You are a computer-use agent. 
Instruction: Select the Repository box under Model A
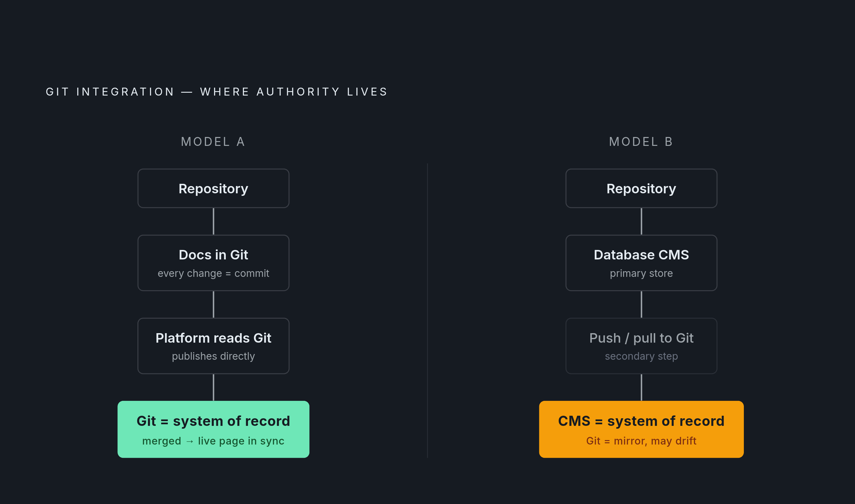coord(213,189)
